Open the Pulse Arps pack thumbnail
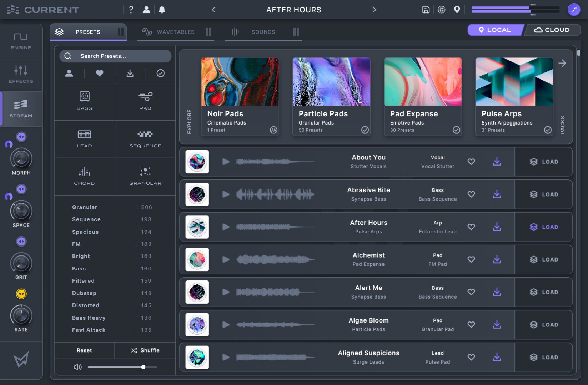The height and width of the screenshot is (385, 588). coord(514,81)
